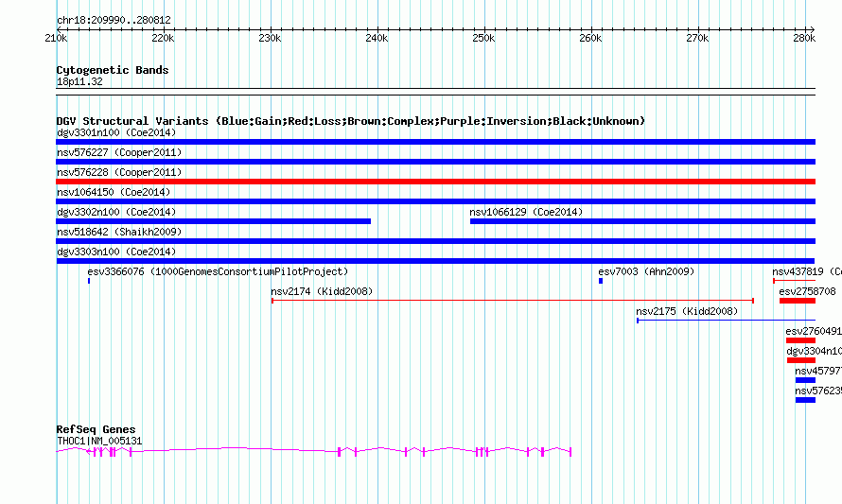Click the blue bar under dgv3303n100
The height and width of the screenshot is (504, 842).
point(435,261)
